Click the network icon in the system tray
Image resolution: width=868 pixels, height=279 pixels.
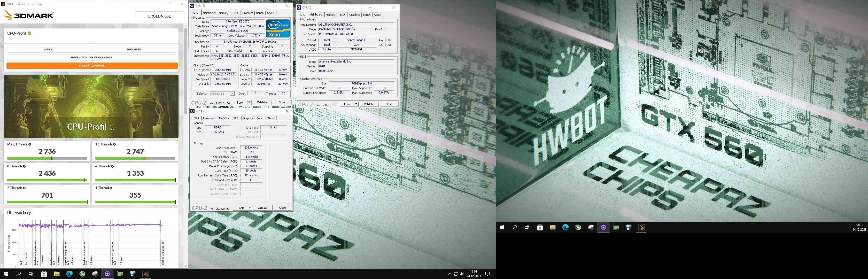tap(455, 274)
